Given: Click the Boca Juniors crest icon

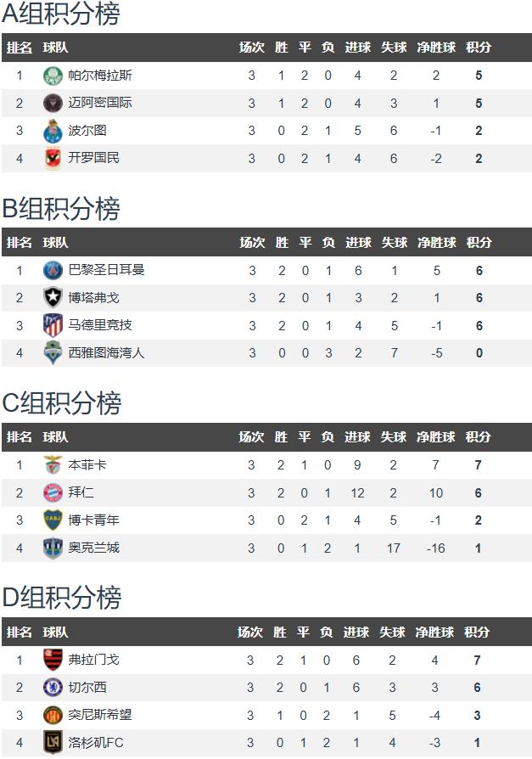Looking at the screenshot, I should pyautogui.click(x=53, y=520).
